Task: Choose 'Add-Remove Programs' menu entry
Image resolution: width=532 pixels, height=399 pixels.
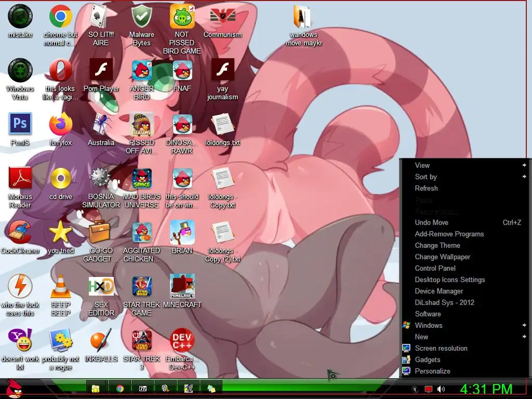Action: pyautogui.click(x=464, y=234)
